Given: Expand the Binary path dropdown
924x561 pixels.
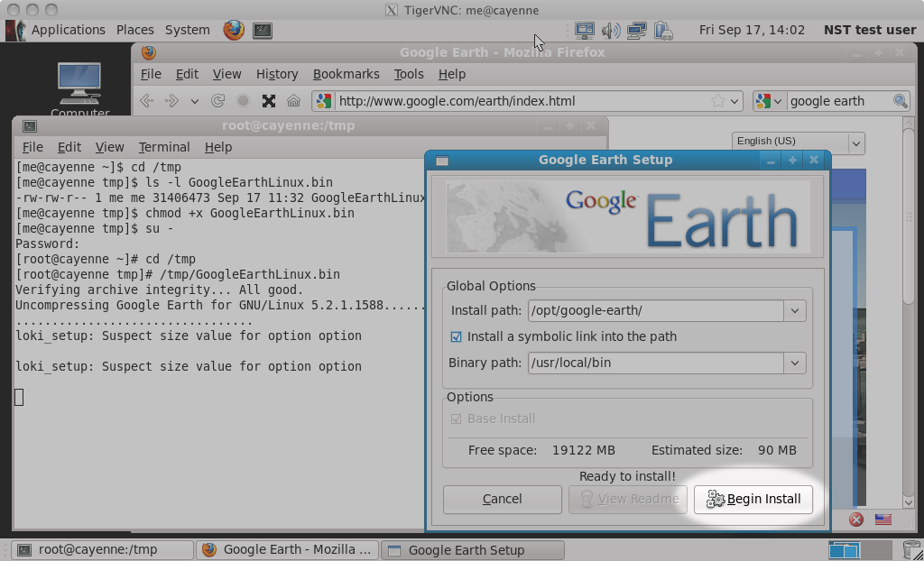Looking at the screenshot, I should [x=794, y=363].
